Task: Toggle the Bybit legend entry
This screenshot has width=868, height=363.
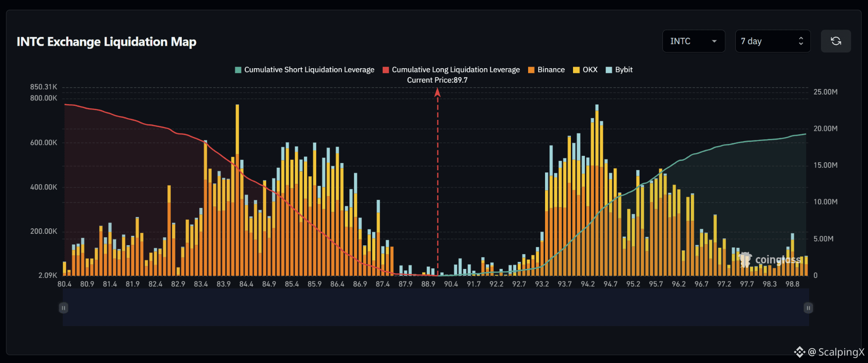Action: (x=619, y=70)
